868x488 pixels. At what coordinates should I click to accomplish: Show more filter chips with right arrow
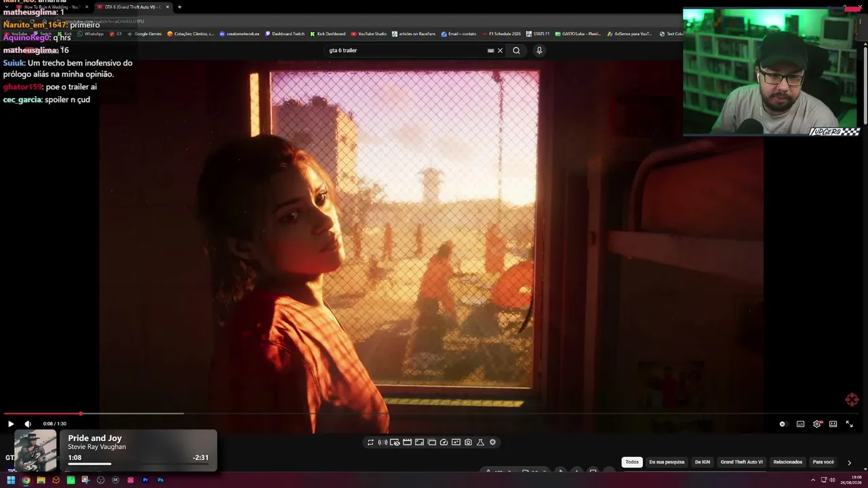tap(849, 463)
